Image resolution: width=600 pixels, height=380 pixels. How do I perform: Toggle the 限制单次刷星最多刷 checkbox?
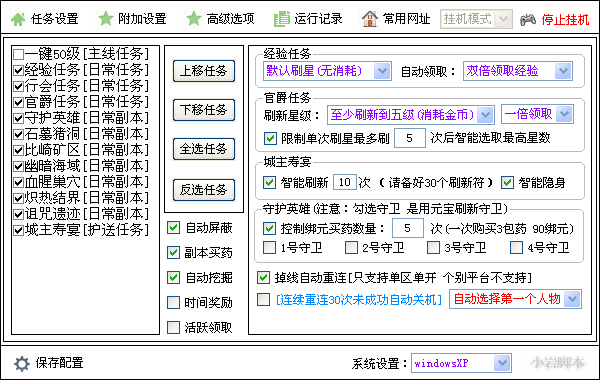click(x=270, y=138)
